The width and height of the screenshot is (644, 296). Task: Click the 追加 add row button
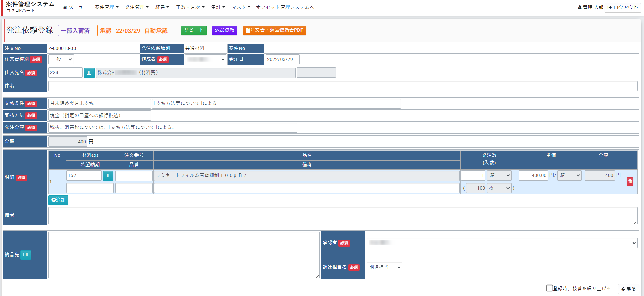58,200
